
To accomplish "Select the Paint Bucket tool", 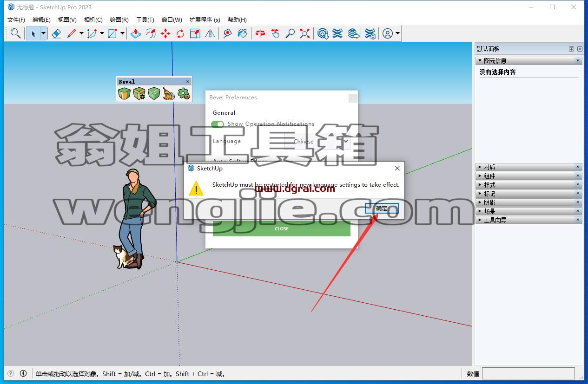I will [242, 33].
